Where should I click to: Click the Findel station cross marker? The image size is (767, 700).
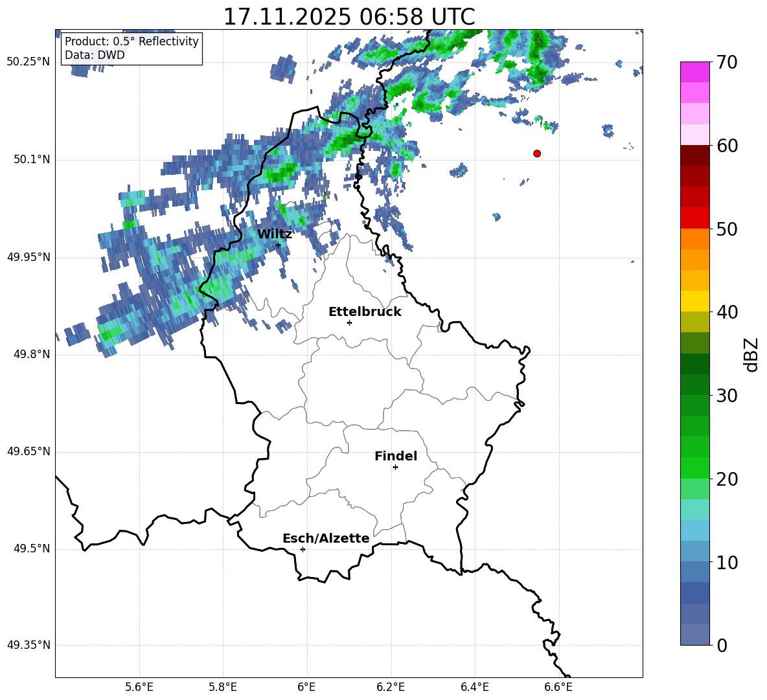[x=395, y=468]
